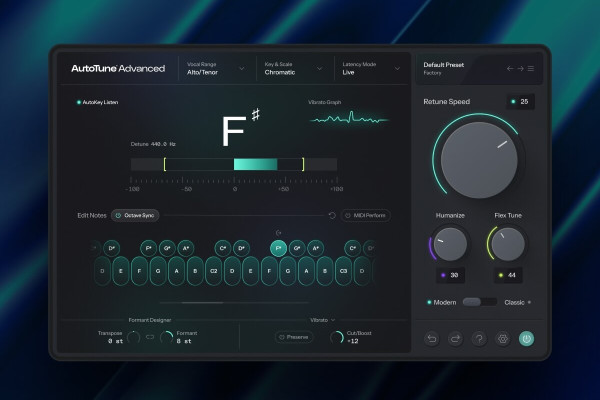This screenshot has height=400, width=600.
Task: Click the B key left of C3
Action: pos(325,271)
